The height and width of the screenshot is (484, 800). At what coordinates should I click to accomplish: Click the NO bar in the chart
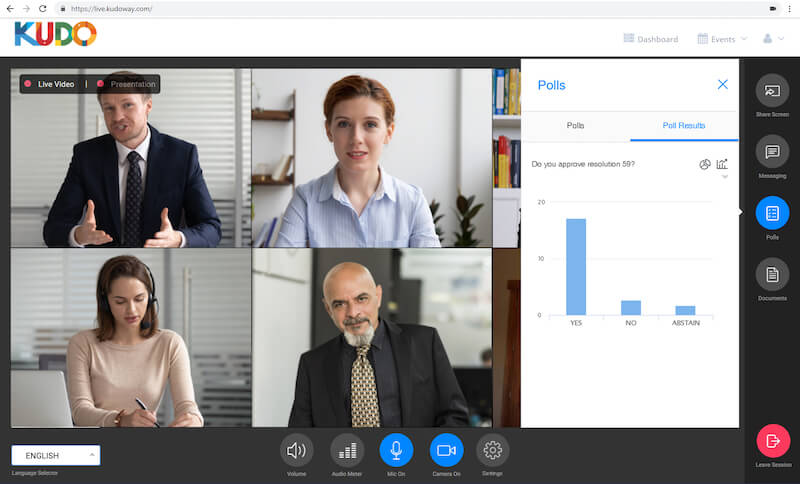tap(631, 308)
